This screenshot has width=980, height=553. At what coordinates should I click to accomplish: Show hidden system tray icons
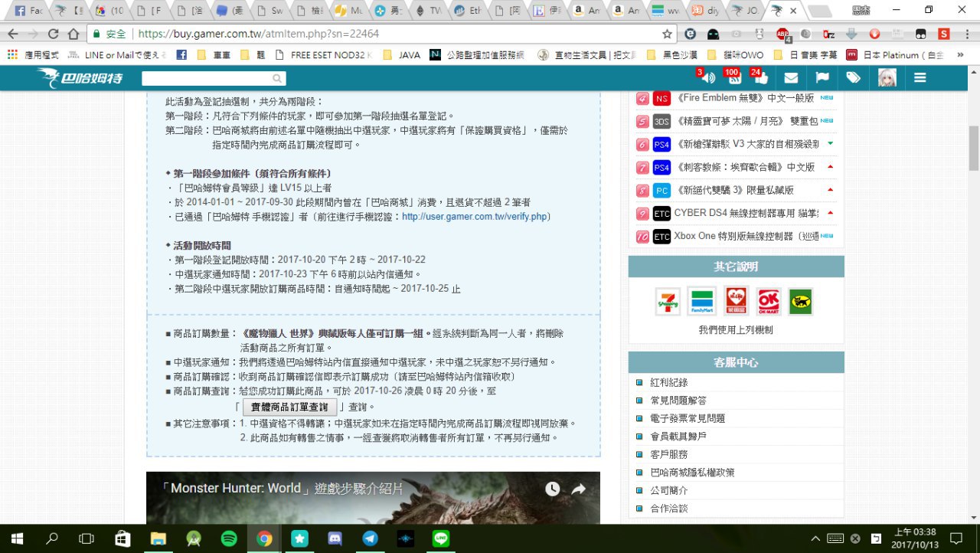coord(816,538)
